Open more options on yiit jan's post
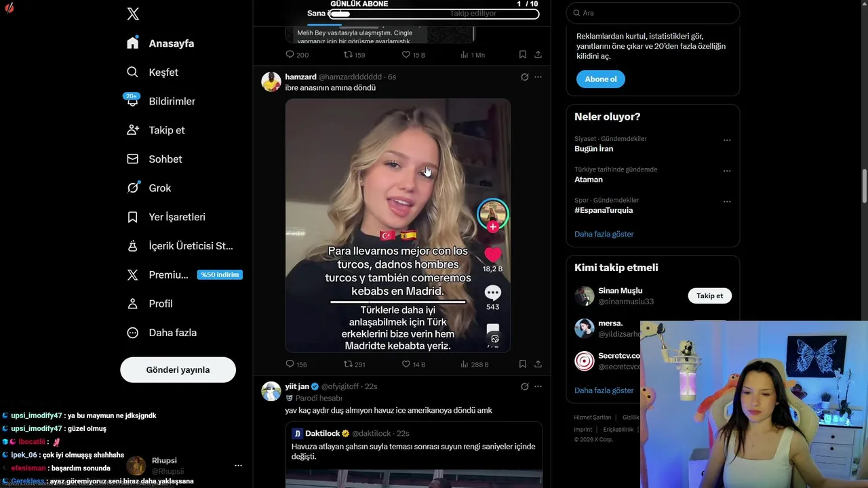Screen dimensions: 868x488 coord(538,386)
